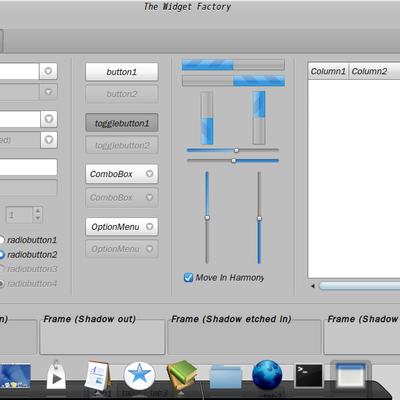Click the 'Frame (Shadow etched in)' label
400x400 pixels.
[231, 319]
